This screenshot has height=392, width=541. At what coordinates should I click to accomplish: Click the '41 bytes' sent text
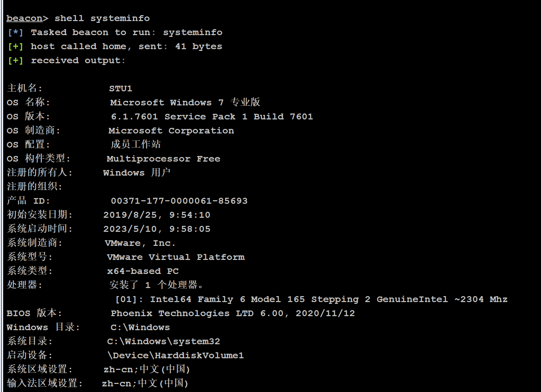[198, 46]
